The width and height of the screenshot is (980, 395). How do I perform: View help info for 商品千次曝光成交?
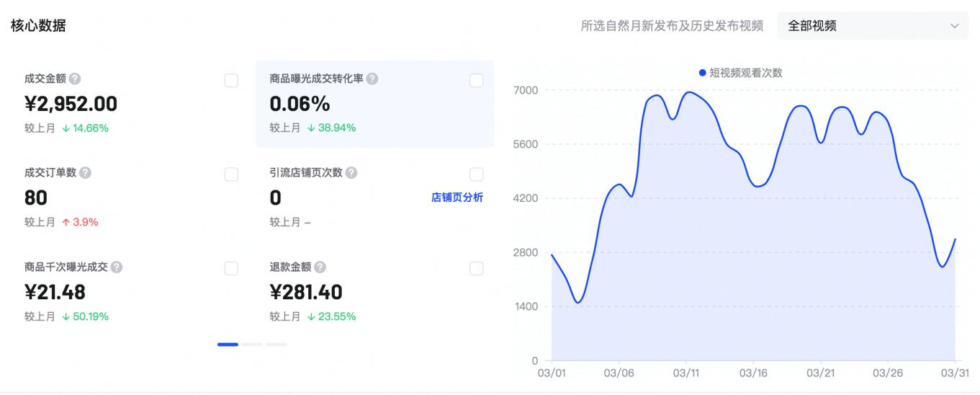[x=117, y=267]
